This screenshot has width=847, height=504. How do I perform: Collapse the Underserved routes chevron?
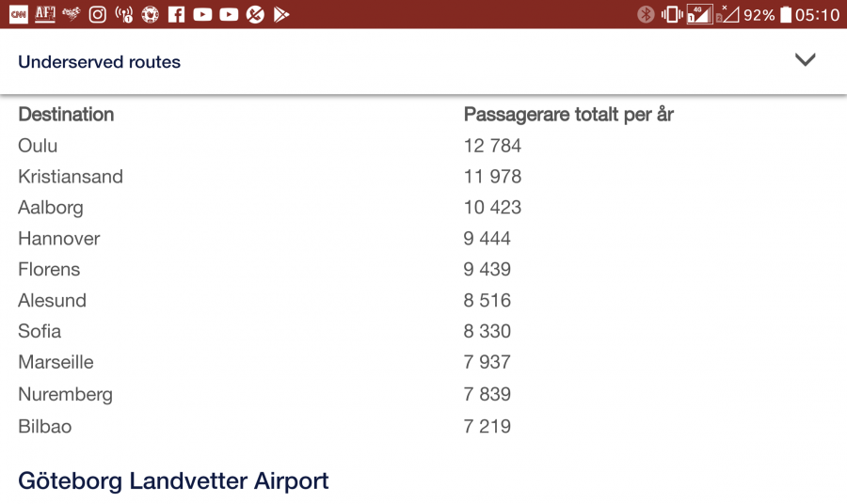tap(805, 60)
